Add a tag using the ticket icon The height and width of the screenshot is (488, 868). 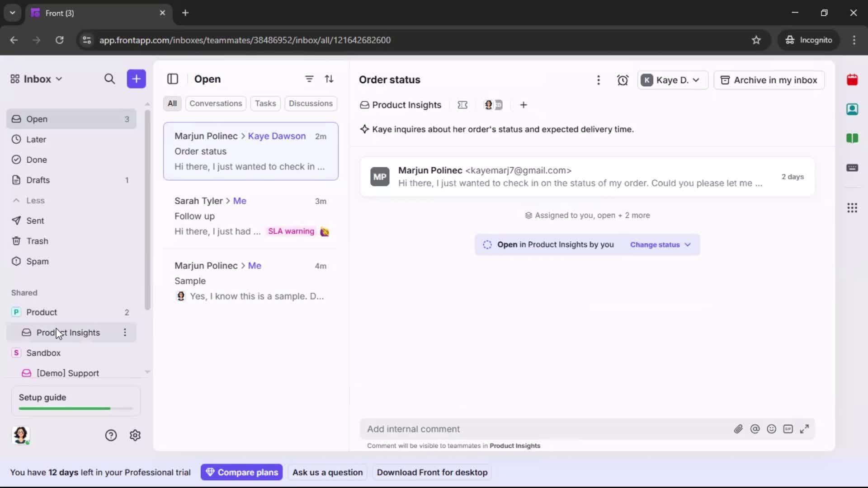(462, 105)
